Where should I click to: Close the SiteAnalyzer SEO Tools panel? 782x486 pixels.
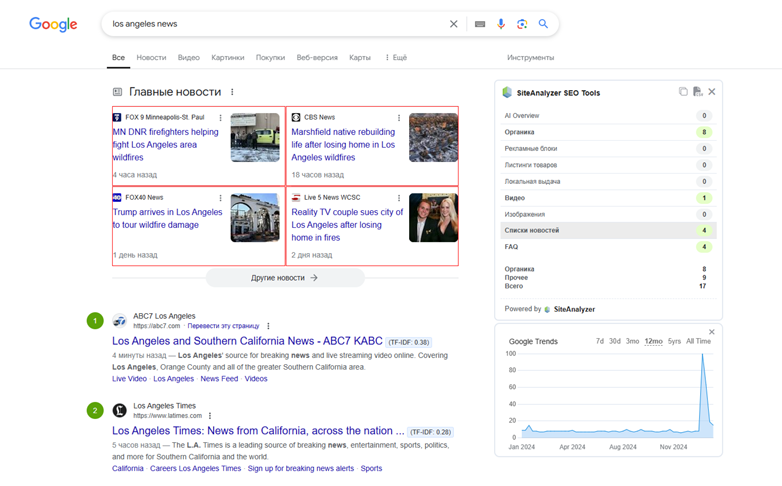pos(712,92)
